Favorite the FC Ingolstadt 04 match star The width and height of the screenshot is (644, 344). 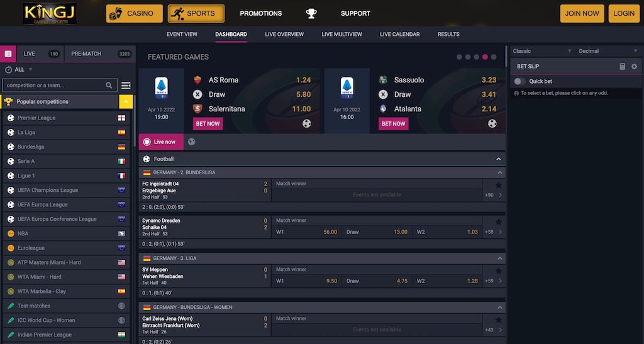click(498, 185)
